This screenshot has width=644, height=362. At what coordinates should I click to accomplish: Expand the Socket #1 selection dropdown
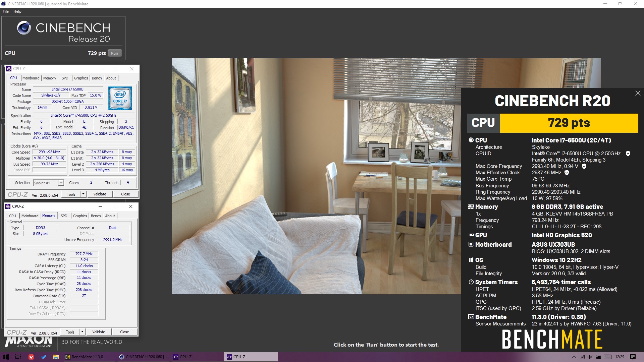click(x=61, y=183)
